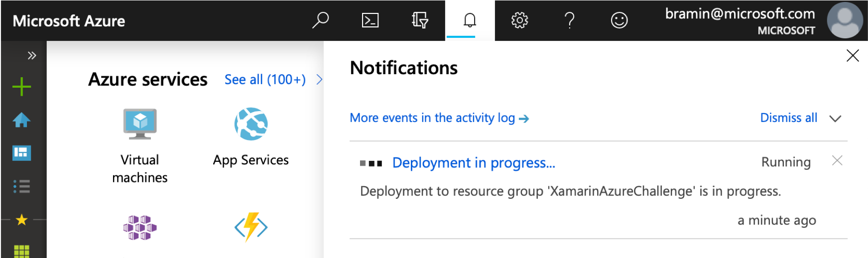Image resolution: width=868 pixels, height=258 pixels.
Task: Send feedback via smiley icon
Action: click(619, 20)
